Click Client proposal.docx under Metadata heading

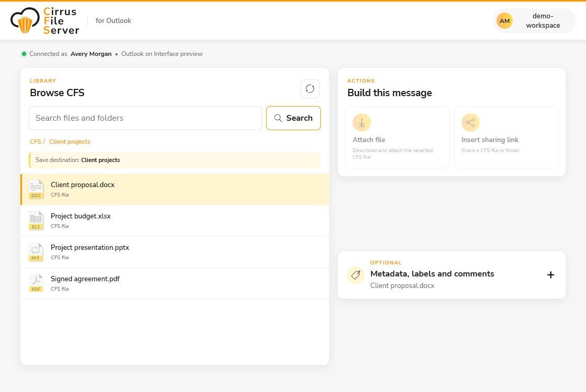tap(402, 285)
